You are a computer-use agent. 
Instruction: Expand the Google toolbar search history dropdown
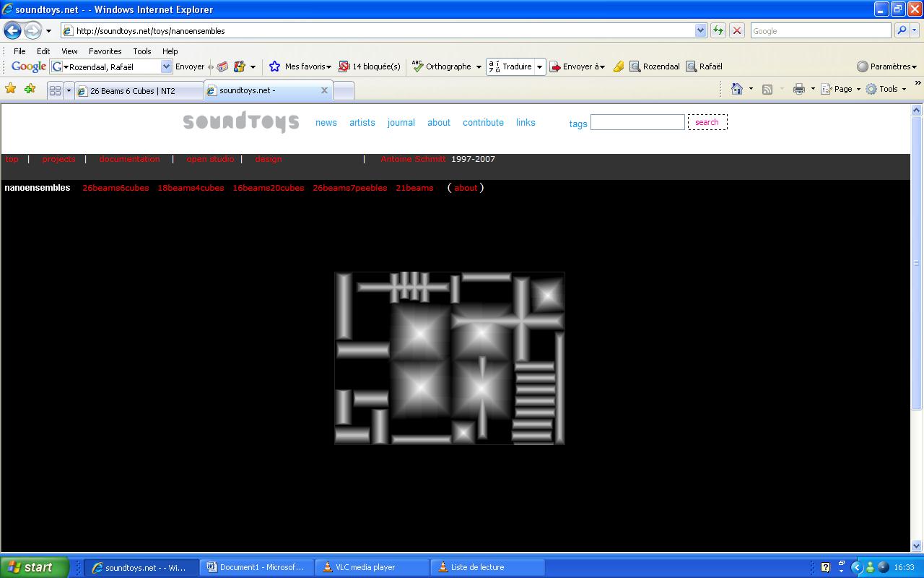[x=166, y=66]
